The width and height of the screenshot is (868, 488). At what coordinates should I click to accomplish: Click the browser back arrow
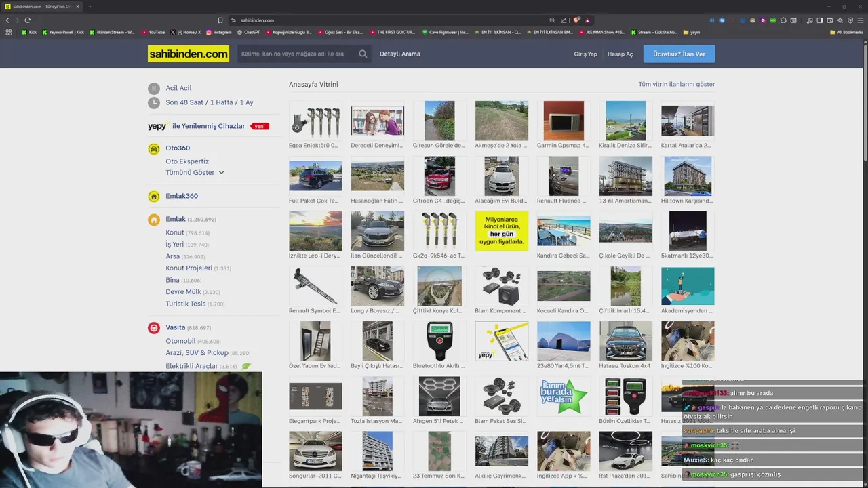pos(7,20)
